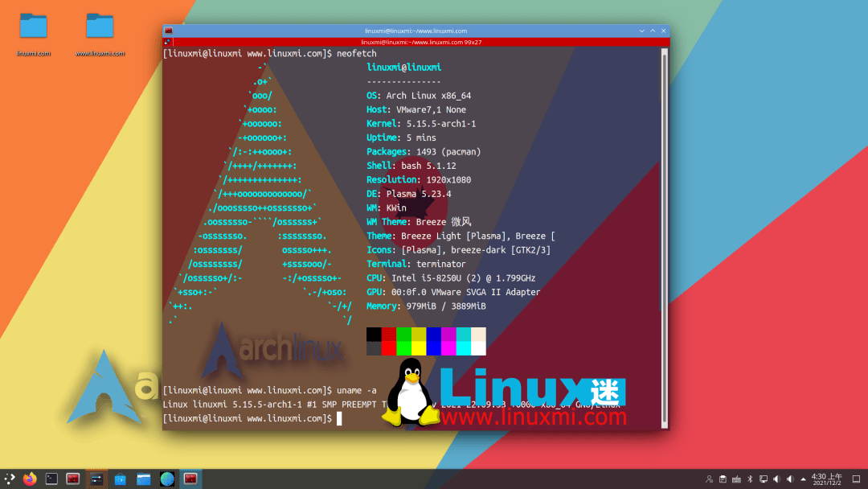Viewport: 868px width, 489px height.
Task: Click the red terminal title bar 99x27
Action: pyautogui.click(x=421, y=42)
